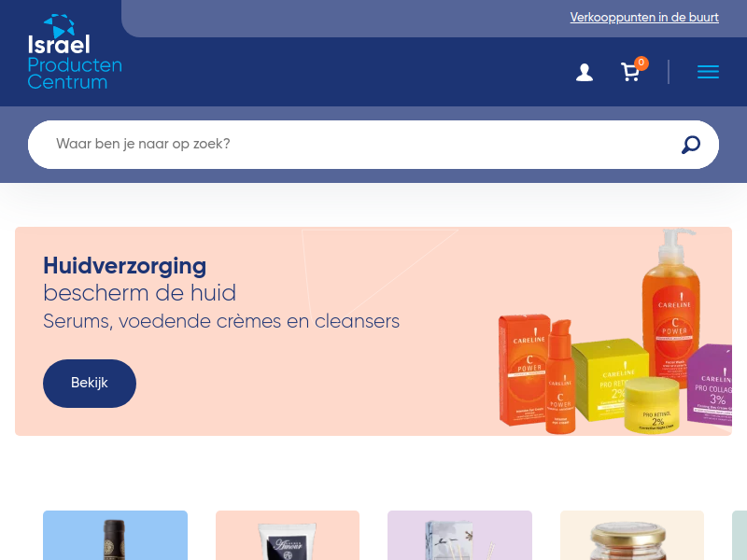This screenshot has width=747, height=560.
Task: Focus the 'Waar ben je naar op zoek?' search field
Action: pyautogui.click(x=353, y=145)
